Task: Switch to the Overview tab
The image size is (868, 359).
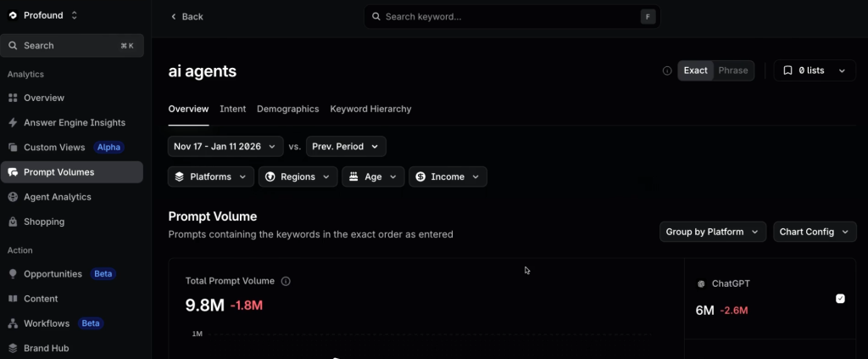Action: [188, 109]
